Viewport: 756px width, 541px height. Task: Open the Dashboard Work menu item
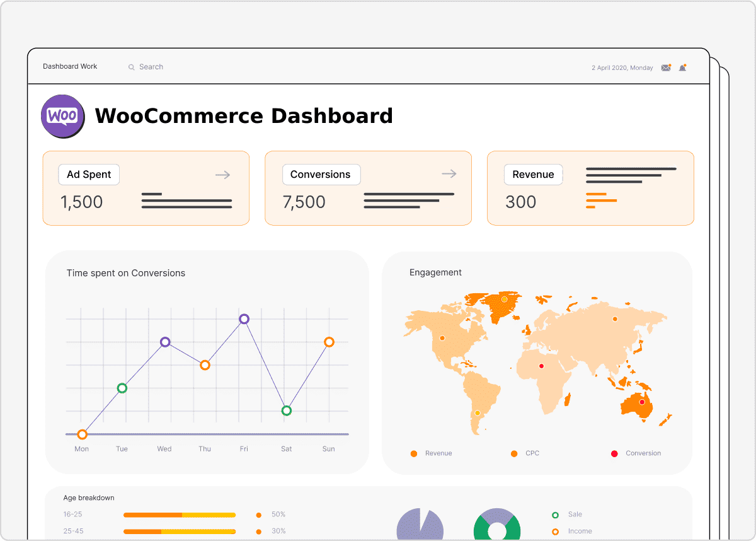[70, 66]
